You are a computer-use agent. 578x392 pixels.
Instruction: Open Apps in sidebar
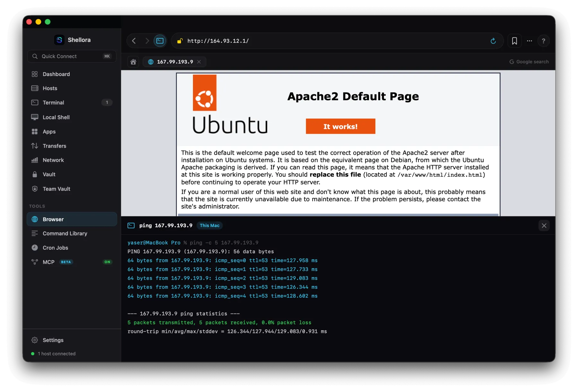tap(72, 132)
